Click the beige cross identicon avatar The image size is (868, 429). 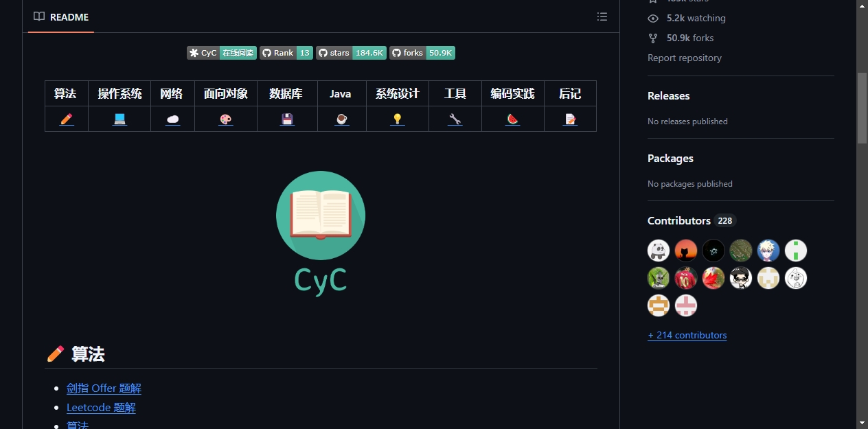(768, 278)
